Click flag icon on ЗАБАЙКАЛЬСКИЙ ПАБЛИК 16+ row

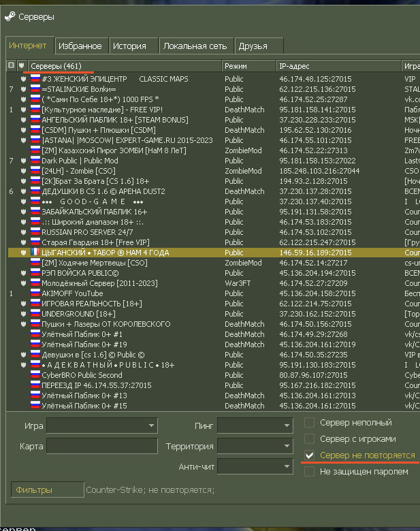pos(35,212)
